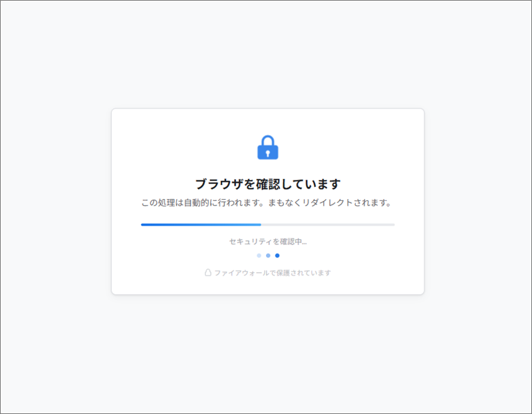The height and width of the screenshot is (414, 532).
Task: Click the word ブラウザ in the heading
Action: (x=219, y=184)
